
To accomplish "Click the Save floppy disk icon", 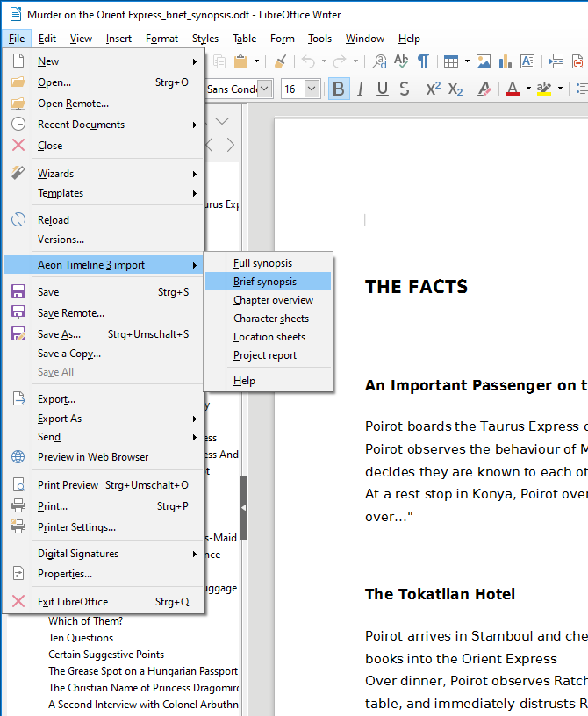I will 18,292.
